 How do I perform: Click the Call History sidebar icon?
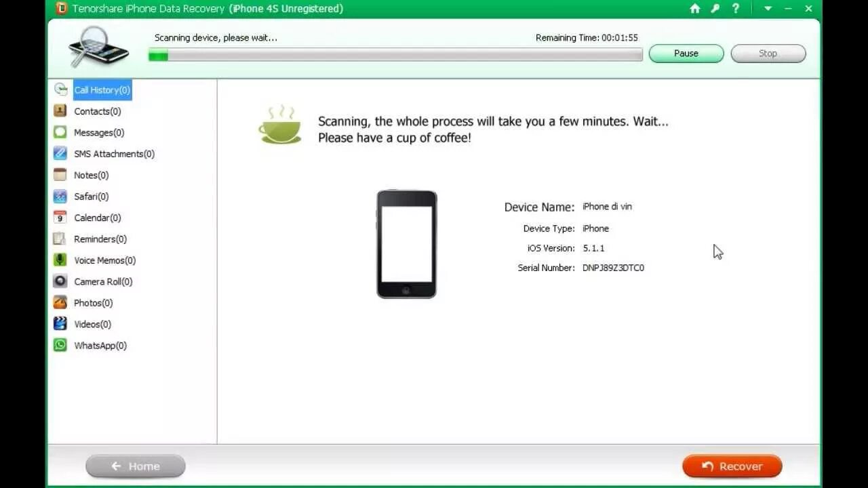(x=61, y=89)
